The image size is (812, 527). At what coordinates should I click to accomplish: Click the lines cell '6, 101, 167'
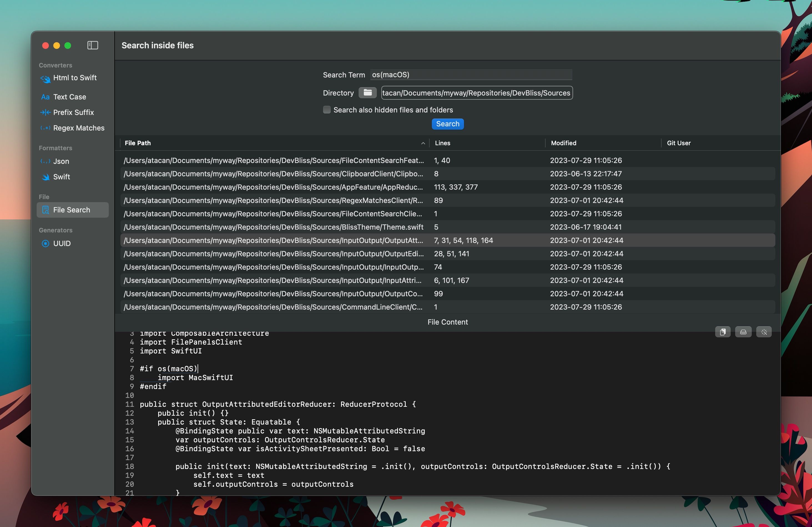click(x=452, y=280)
